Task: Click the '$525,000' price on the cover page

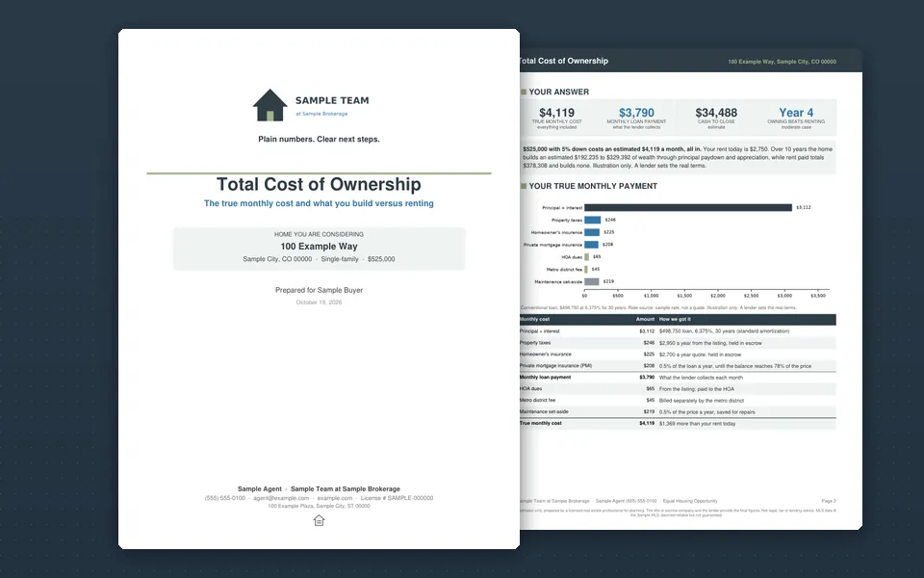Action: tap(381, 259)
